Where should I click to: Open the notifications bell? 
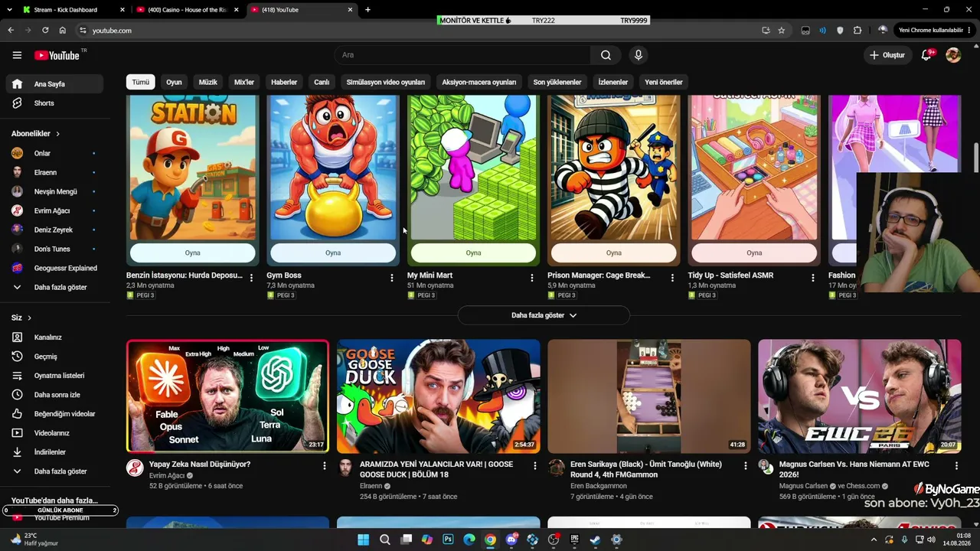926,55
